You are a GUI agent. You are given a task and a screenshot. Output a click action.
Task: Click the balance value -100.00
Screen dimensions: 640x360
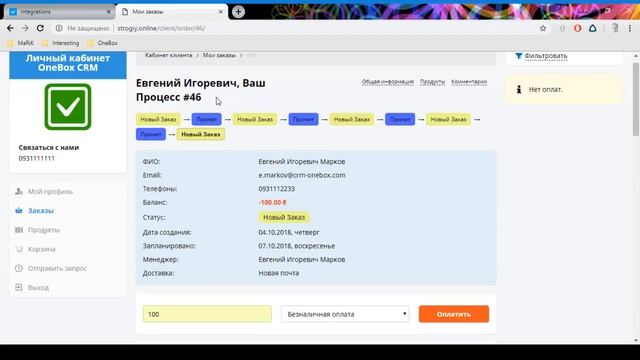(272, 202)
